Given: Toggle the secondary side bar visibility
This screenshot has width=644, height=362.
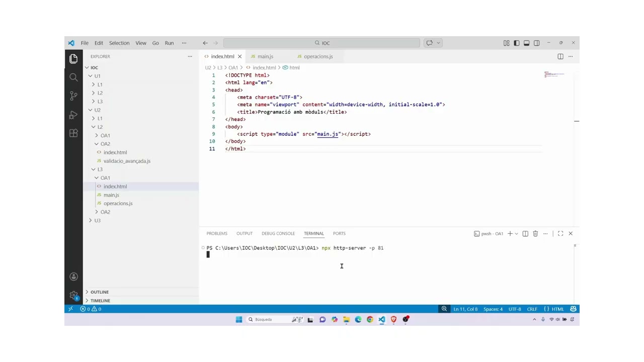Looking at the screenshot, I should point(536,43).
